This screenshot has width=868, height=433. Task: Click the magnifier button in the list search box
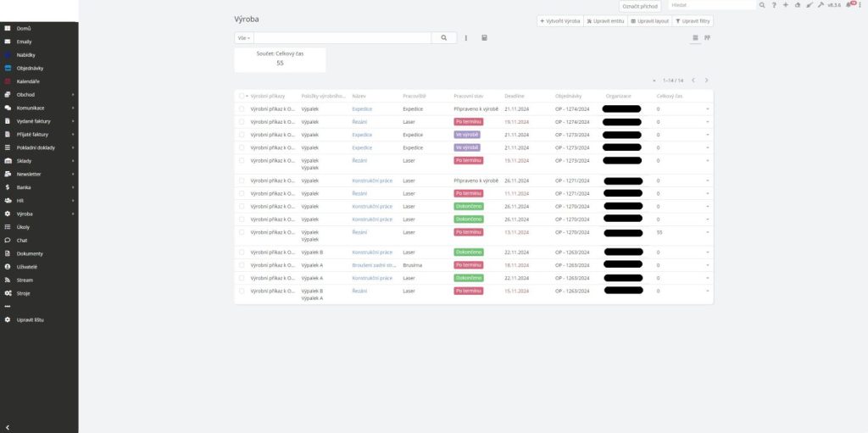(x=443, y=38)
